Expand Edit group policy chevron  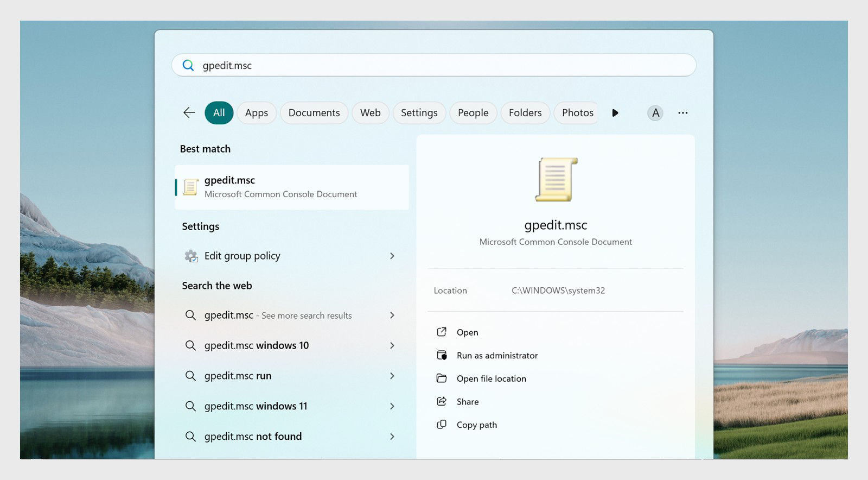(x=392, y=256)
